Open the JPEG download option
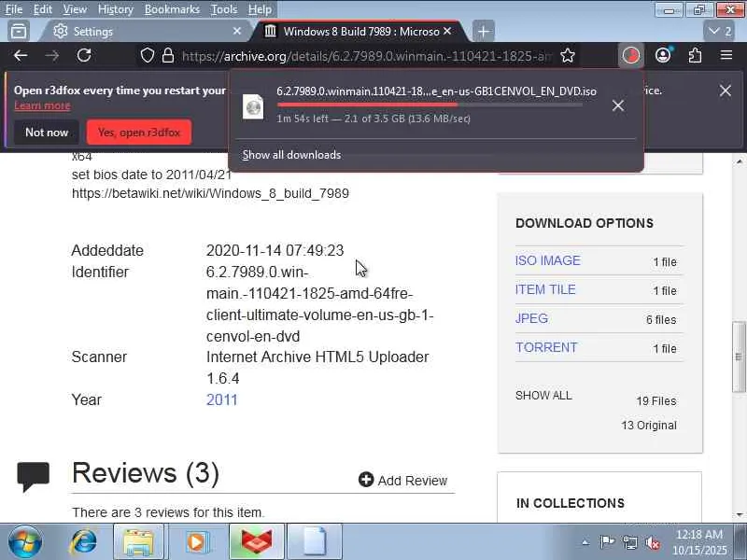The width and height of the screenshot is (747, 560). pyautogui.click(x=531, y=318)
